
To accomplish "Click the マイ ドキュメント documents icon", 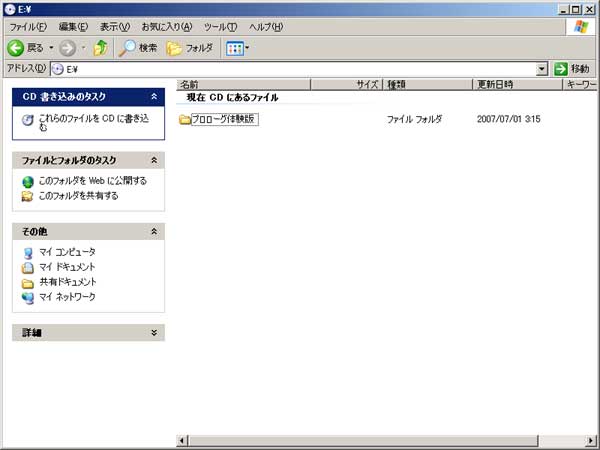I will tap(28, 268).
